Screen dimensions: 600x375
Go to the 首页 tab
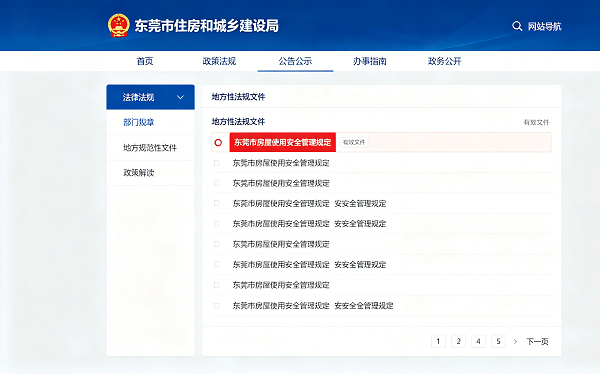pyautogui.click(x=145, y=61)
